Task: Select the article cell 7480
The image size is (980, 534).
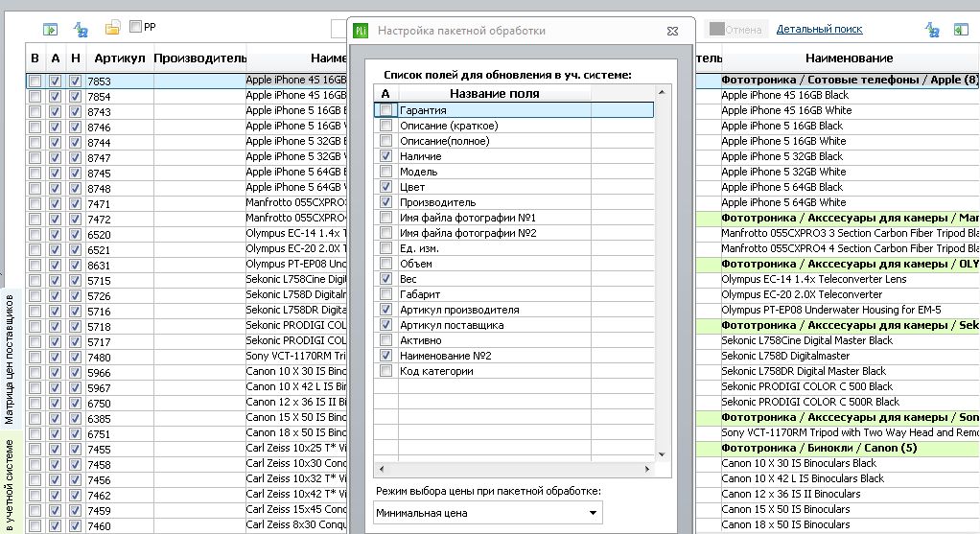Action: [119, 357]
